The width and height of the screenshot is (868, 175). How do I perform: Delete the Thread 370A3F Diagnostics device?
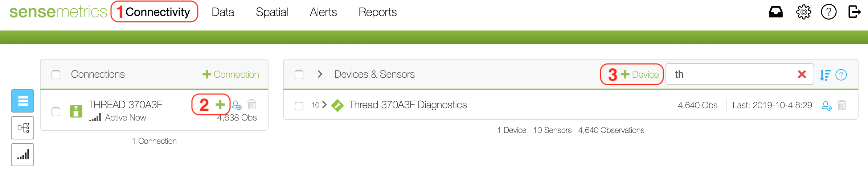pos(842,105)
